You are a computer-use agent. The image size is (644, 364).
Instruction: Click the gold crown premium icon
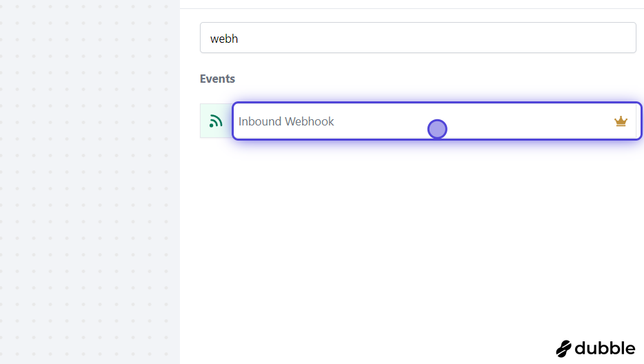[x=621, y=121]
